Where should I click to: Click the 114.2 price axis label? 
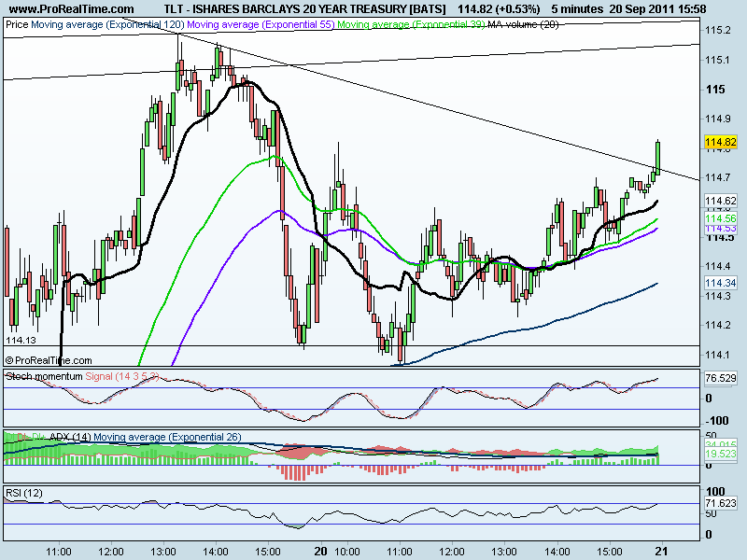(x=718, y=325)
